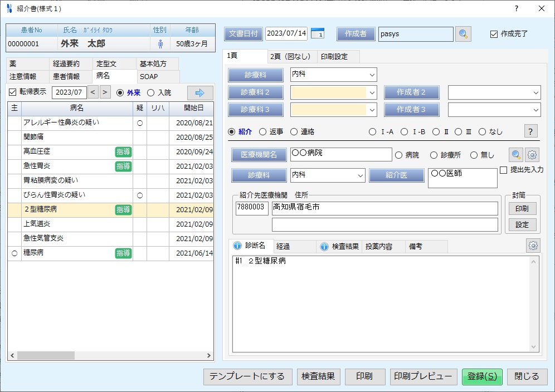Image resolution: width=555 pixels, height=392 pixels.
Task: Search medical institutions via the magnifier icon
Action: 515,155
